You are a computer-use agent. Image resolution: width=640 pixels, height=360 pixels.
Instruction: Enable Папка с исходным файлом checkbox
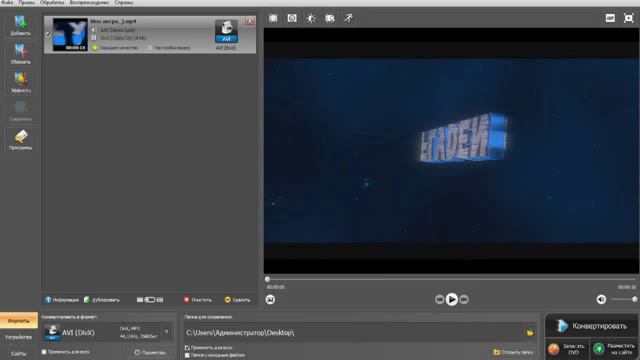pyautogui.click(x=187, y=355)
